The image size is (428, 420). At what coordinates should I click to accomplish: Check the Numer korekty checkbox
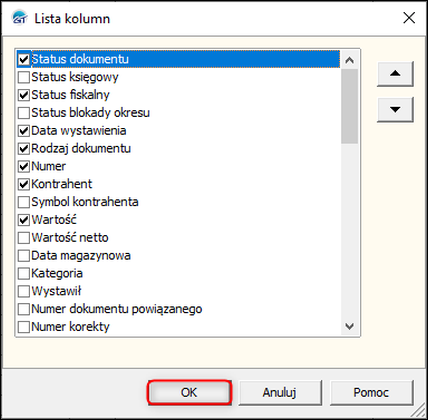point(24,327)
